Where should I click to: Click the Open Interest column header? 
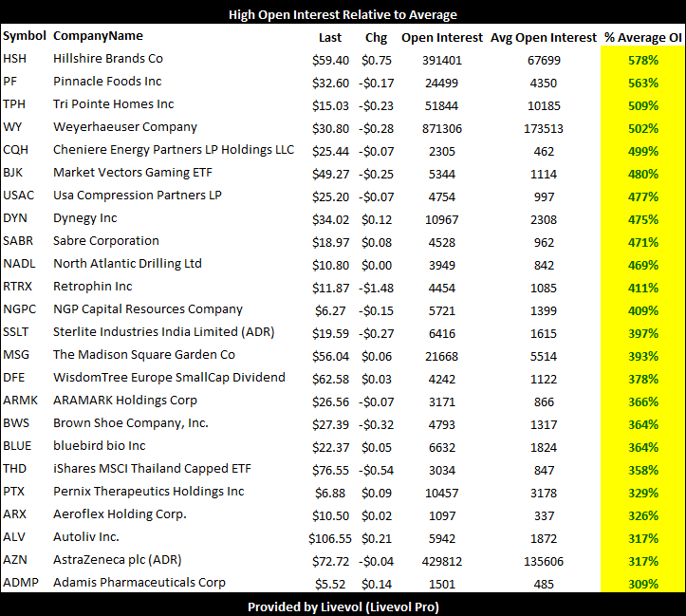[442, 38]
